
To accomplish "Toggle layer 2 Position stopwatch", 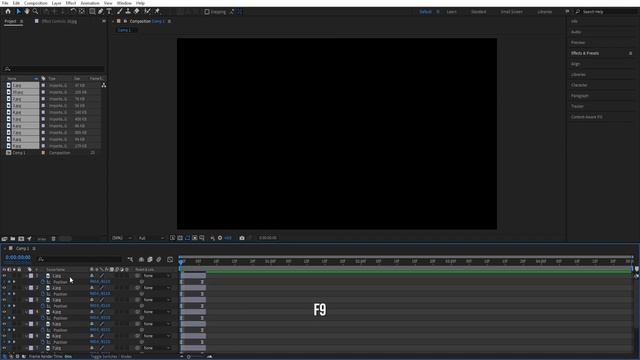I will click(x=43, y=294).
